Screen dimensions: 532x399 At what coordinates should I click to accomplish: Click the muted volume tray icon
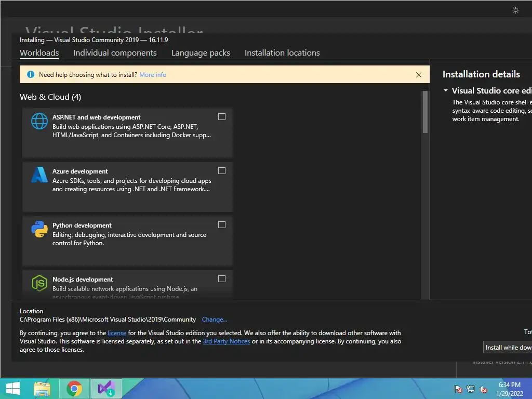coord(483,389)
